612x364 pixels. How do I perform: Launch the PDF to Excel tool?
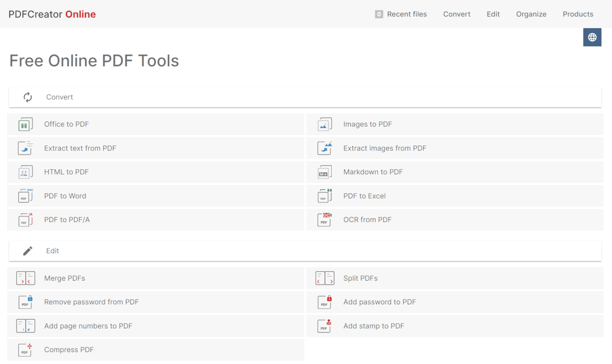click(x=455, y=196)
